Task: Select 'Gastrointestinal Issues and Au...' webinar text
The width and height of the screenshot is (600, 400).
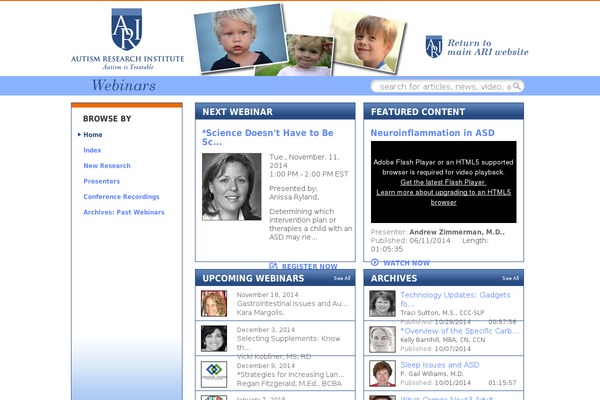Action: (x=292, y=304)
